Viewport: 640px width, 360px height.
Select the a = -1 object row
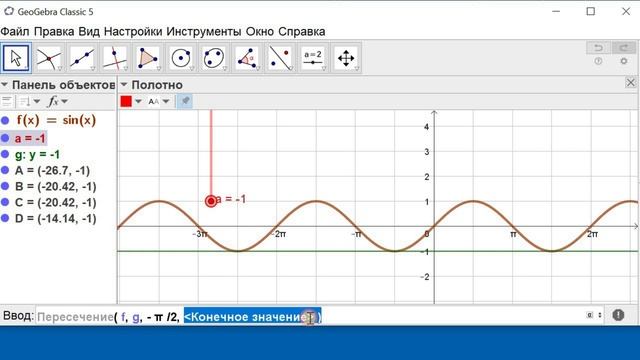point(30,138)
